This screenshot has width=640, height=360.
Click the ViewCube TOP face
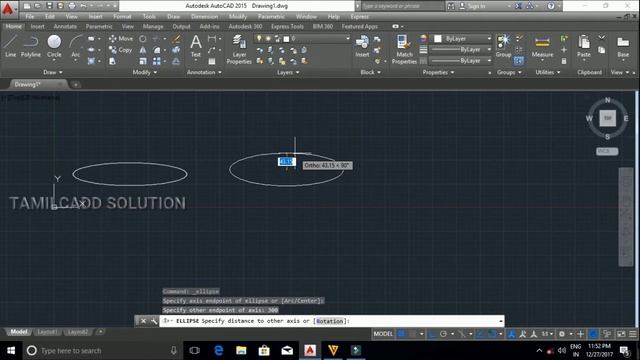point(607,118)
